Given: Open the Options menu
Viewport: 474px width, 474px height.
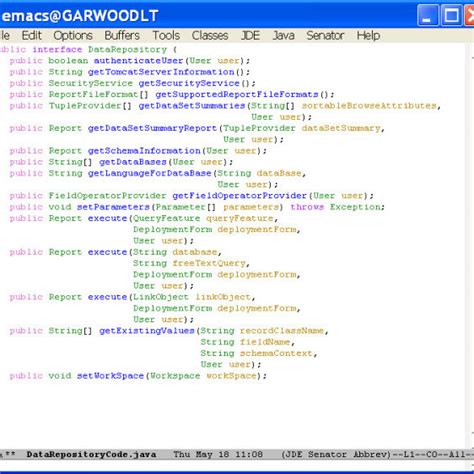Looking at the screenshot, I should (x=73, y=35).
